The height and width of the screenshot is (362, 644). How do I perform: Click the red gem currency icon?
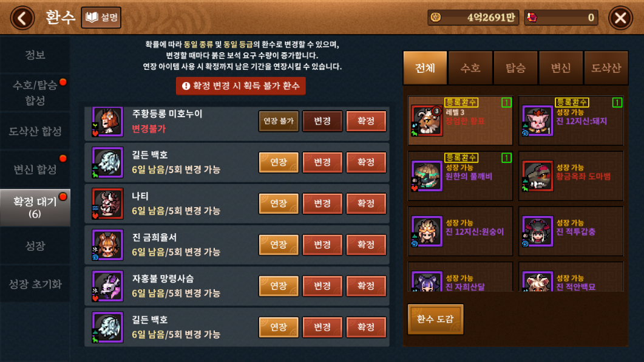532,17
